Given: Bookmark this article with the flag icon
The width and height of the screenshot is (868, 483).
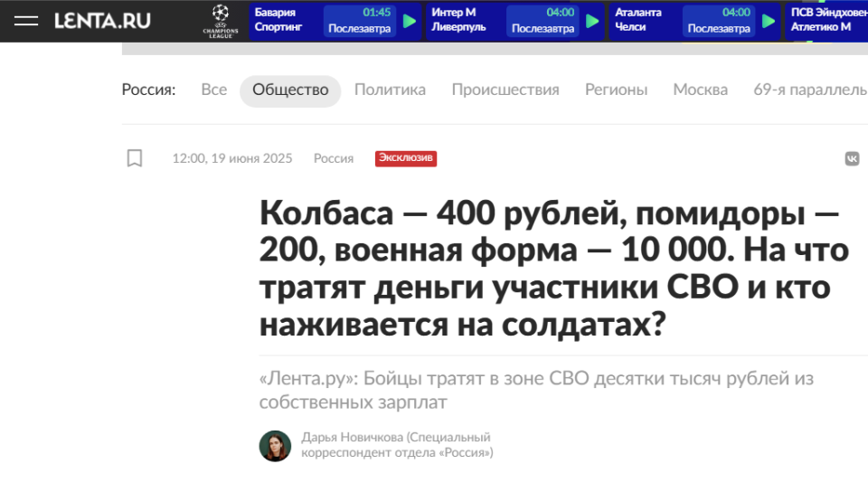Looking at the screenshot, I should point(135,158).
